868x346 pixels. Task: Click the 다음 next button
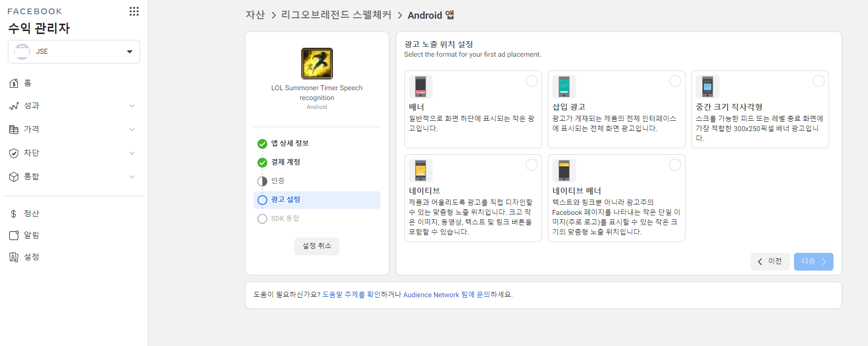(814, 262)
